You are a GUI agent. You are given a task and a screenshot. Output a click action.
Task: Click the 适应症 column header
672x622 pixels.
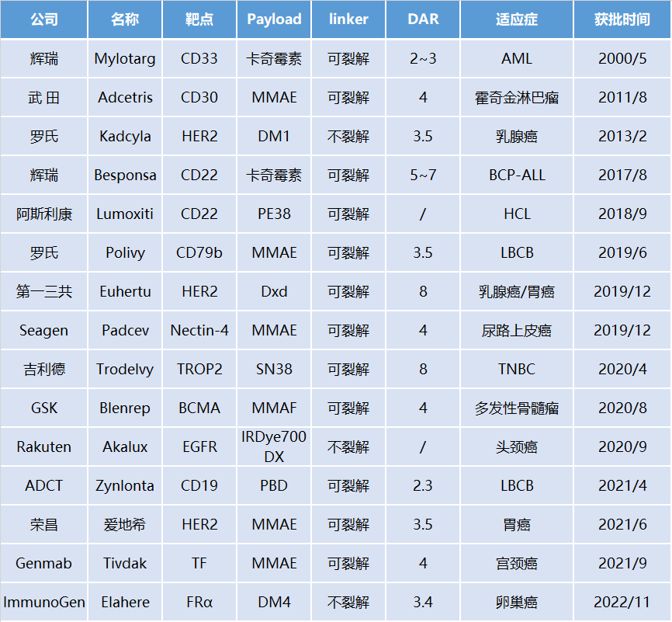click(517, 19)
